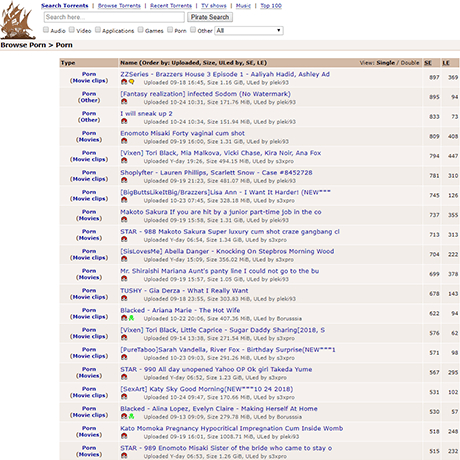Tick the Games checkbox
Viewport: 460px width, 460px height.
141,30
